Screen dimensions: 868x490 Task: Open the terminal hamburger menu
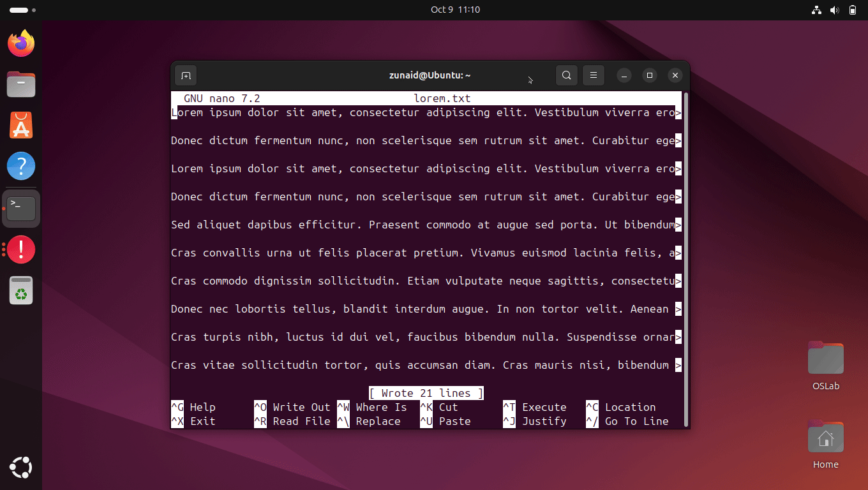[593, 75]
